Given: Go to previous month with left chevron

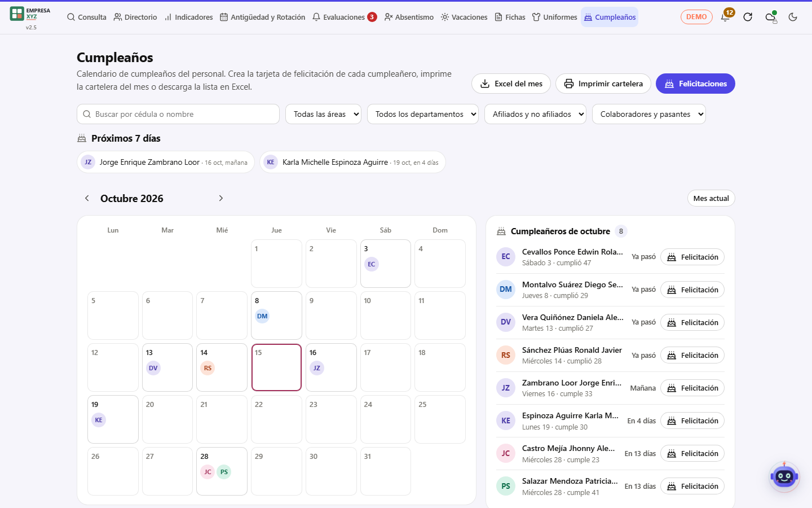Looking at the screenshot, I should pos(87,198).
